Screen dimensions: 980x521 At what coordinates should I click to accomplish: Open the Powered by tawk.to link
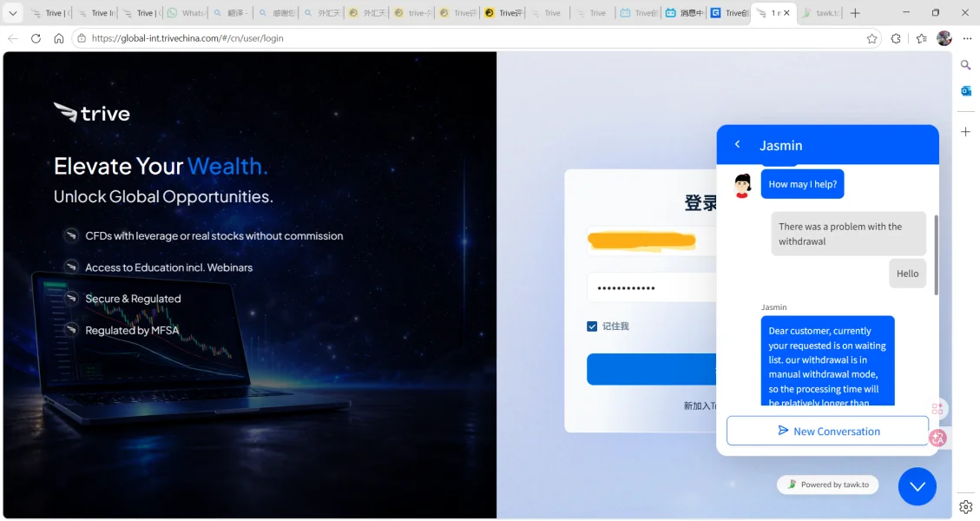tap(827, 485)
